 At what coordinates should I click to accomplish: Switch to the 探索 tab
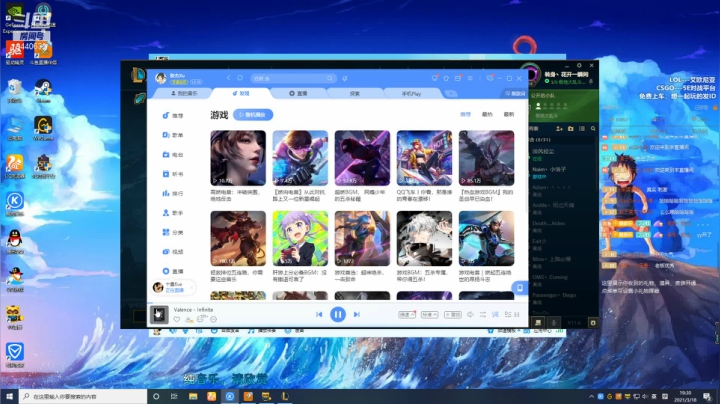355,93
